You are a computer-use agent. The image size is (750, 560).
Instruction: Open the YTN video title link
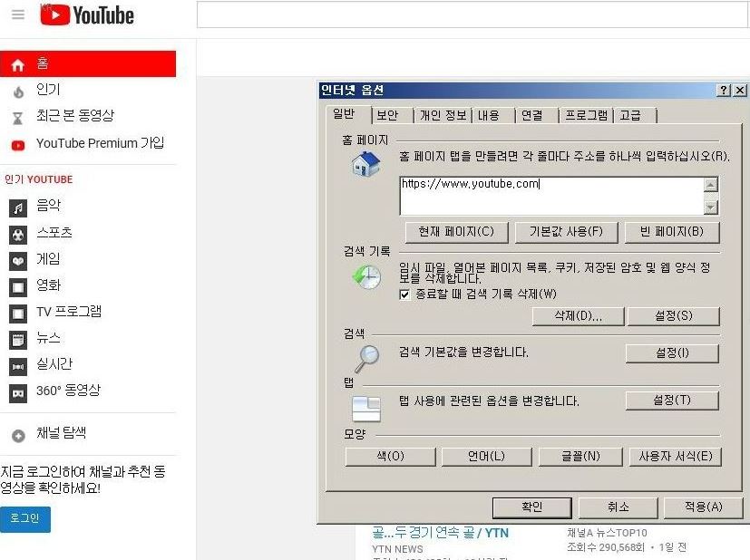point(441,533)
